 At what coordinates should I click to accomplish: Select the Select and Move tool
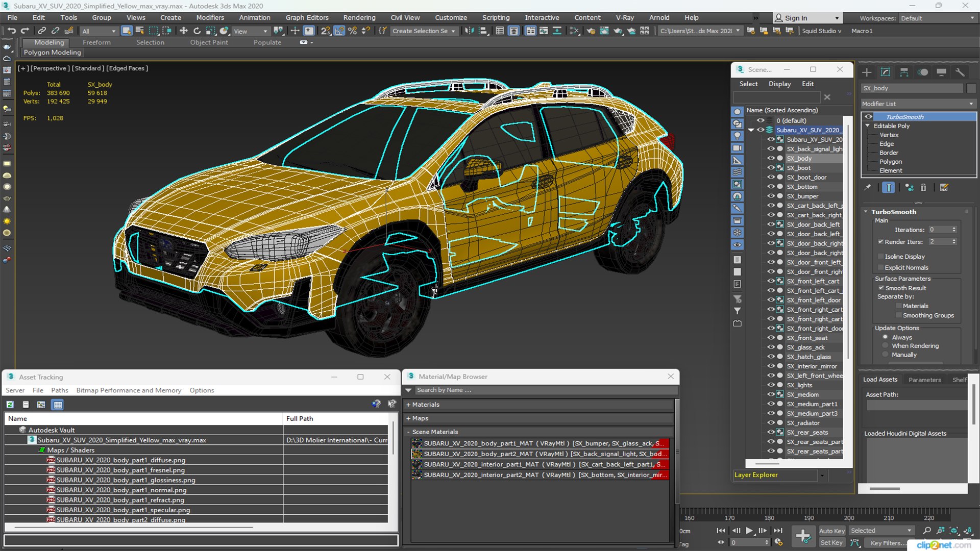point(184,31)
